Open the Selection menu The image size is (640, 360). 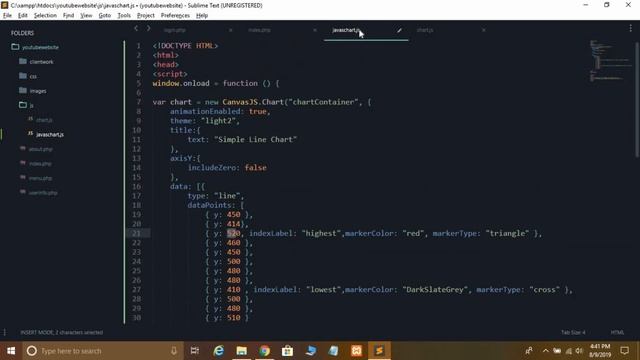(45, 15)
